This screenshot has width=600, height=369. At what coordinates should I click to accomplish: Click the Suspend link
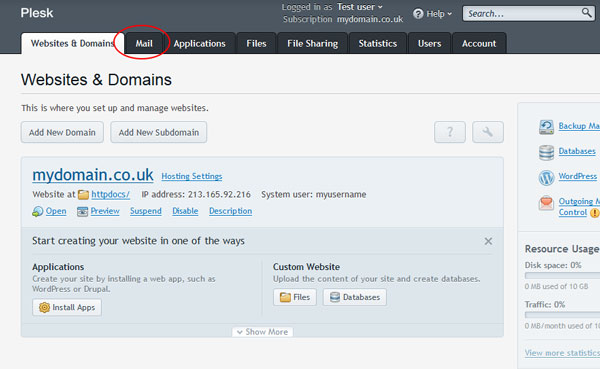click(146, 211)
